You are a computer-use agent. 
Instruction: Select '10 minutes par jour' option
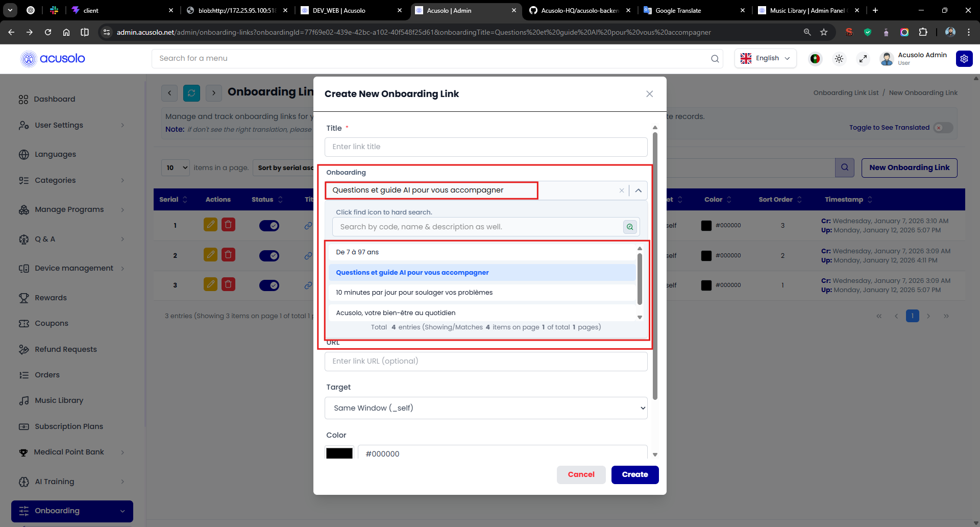pos(482,293)
